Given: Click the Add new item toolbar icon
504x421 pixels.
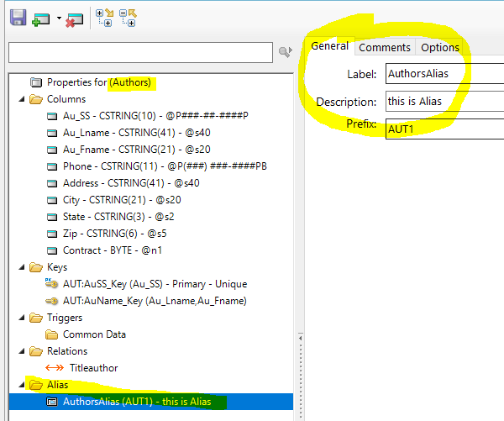Looking at the screenshot, I should [40, 18].
